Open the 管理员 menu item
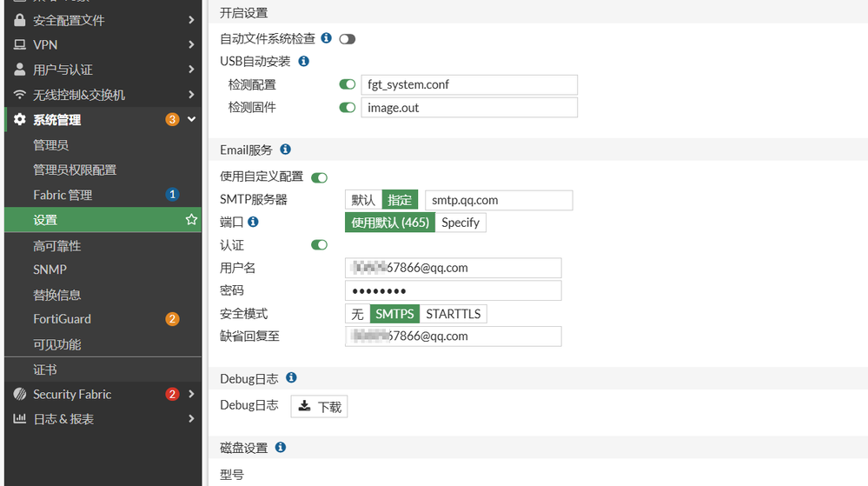The height and width of the screenshot is (486, 868). (50, 144)
